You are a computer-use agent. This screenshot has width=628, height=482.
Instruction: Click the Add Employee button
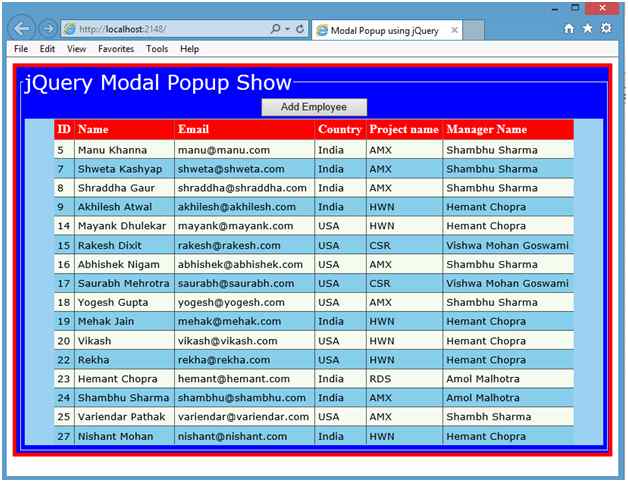[314, 107]
